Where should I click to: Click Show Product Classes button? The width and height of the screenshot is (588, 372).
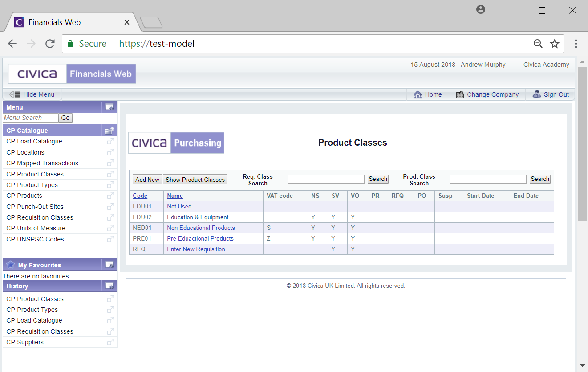pyautogui.click(x=195, y=180)
